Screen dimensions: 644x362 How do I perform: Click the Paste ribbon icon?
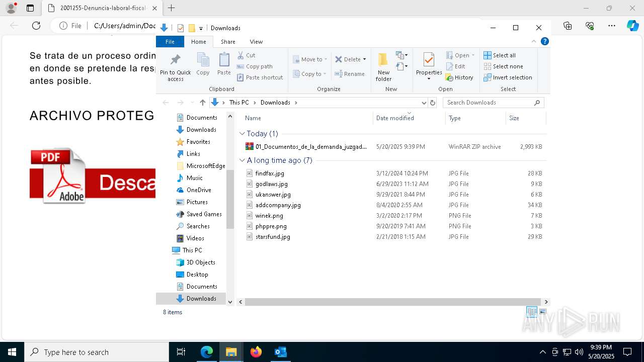point(224,64)
